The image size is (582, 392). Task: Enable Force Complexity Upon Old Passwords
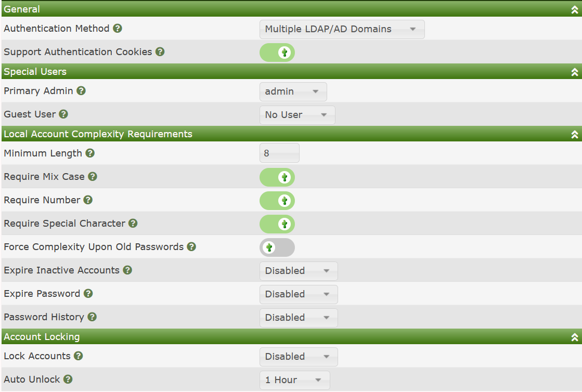(277, 247)
